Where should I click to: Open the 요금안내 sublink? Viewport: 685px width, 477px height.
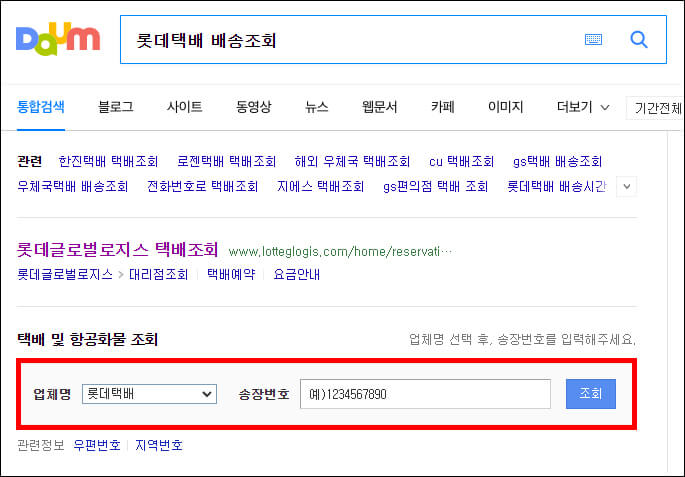pyautogui.click(x=297, y=274)
